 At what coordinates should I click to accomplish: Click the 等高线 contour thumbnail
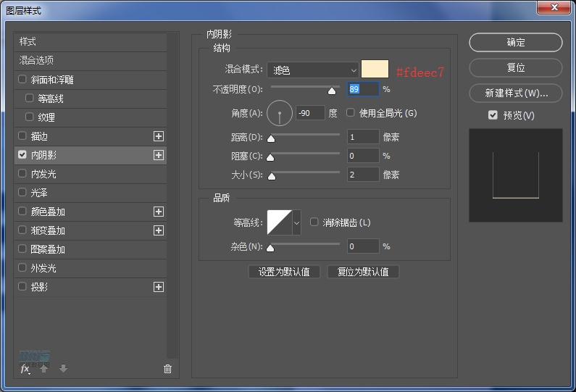point(279,222)
